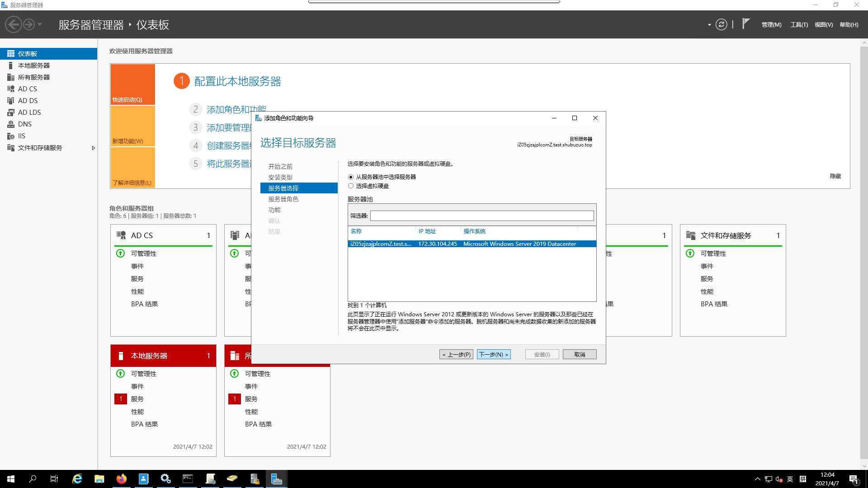Image resolution: width=868 pixels, height=488 pixels.
Task: Click the 下一步(N) button
Action: (x=494, y=355)
